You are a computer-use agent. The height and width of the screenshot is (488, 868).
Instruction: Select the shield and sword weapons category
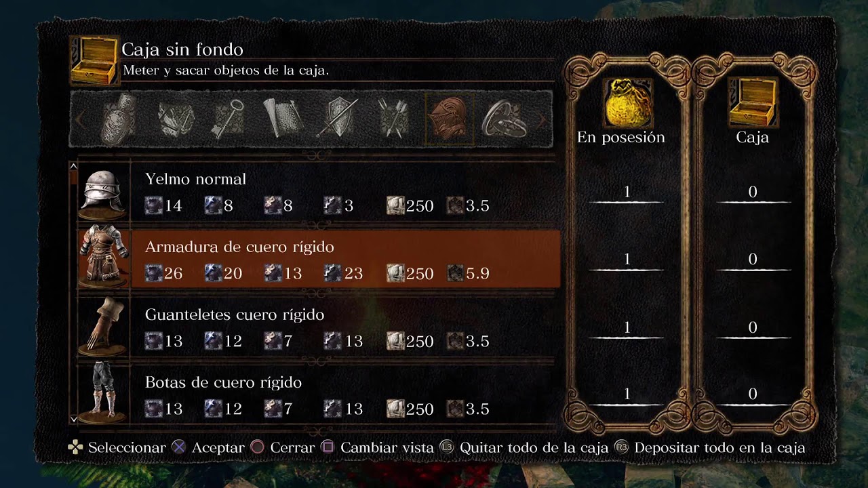click(x=338, y=119)
